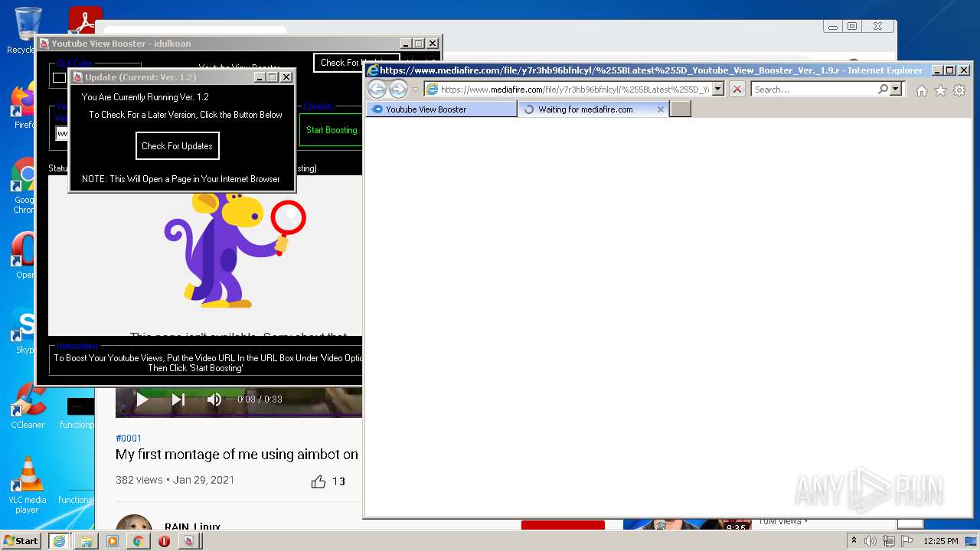This screenshot has width=980, height=551.
Task: Skip to next video
Action: pyautogui.click(x=178, y=399)
